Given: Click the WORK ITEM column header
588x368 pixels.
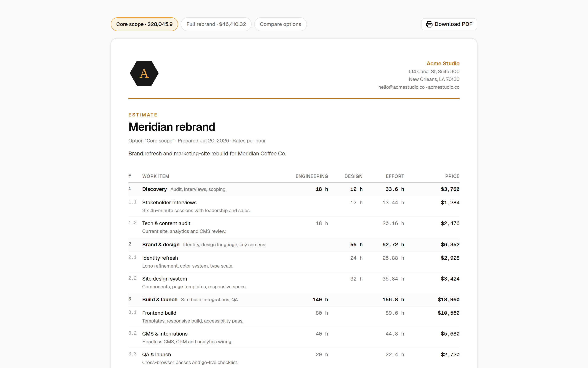Looking at the screenshot, I should point(156,176).
